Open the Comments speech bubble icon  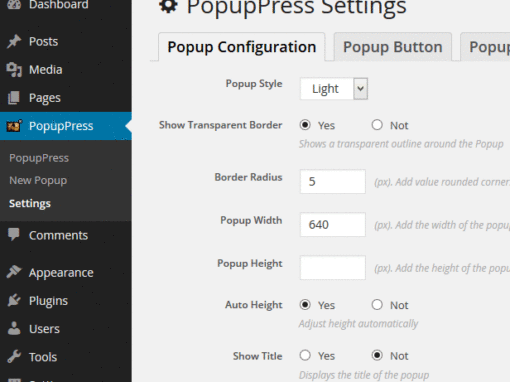pos(14,235)
